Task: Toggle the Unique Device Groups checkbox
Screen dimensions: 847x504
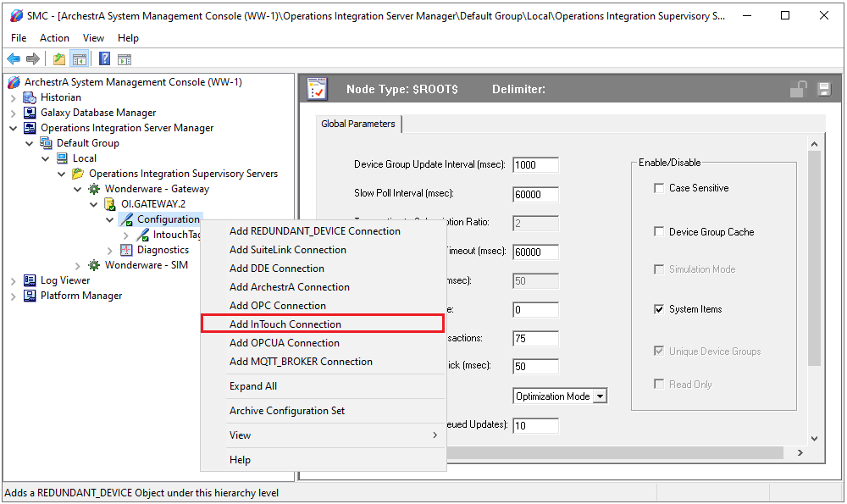Action: pyautogui.click(x=659, y=352)
